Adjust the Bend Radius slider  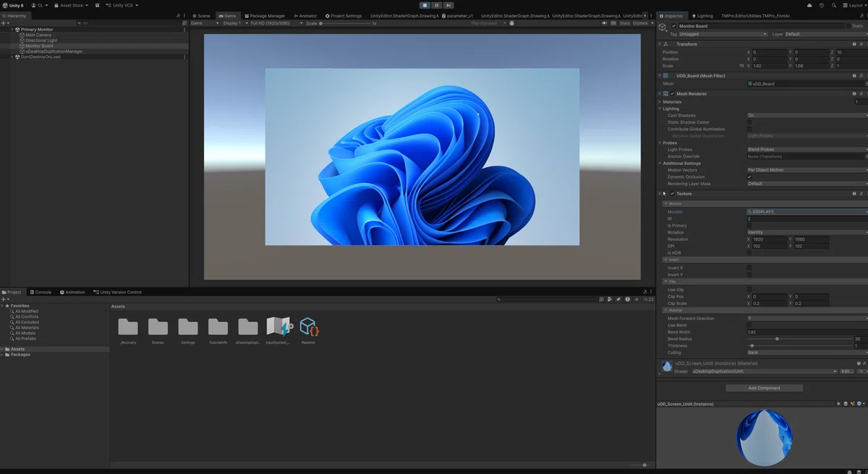pyautogui.click(x=799, y=339)
